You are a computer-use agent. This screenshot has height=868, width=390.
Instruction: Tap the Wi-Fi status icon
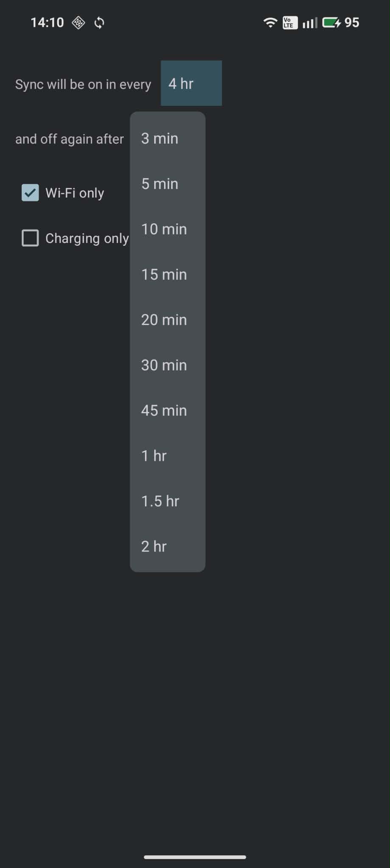pyautogui.click(x=270, y=22)
